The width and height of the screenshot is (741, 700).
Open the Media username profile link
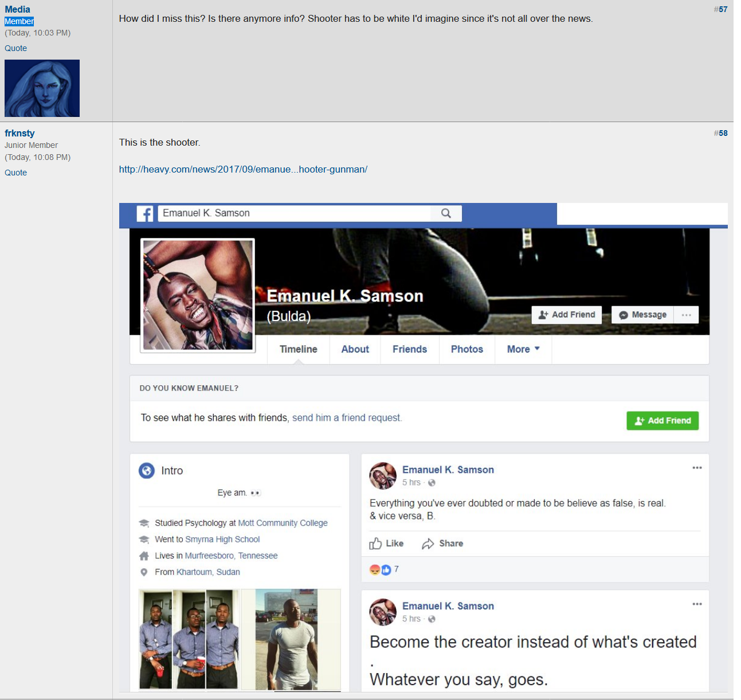17,9
